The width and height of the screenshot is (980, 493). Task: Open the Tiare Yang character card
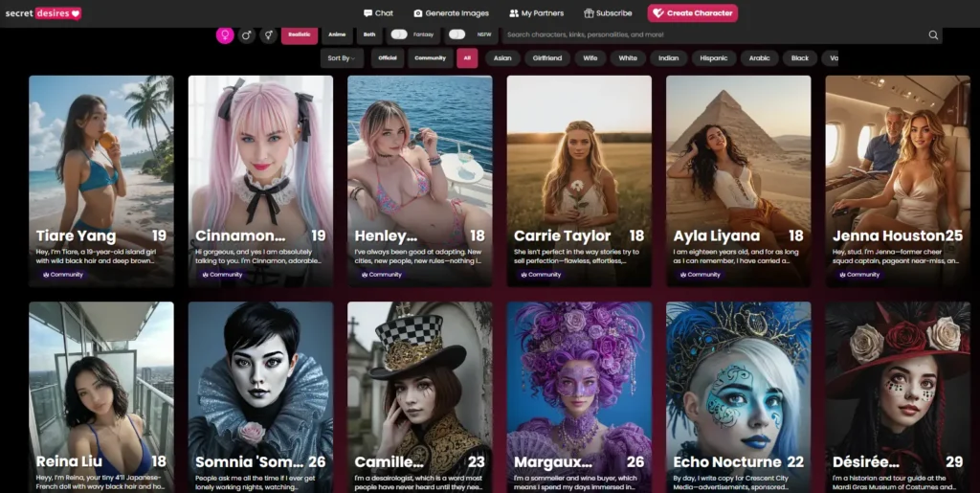(101, 181)
